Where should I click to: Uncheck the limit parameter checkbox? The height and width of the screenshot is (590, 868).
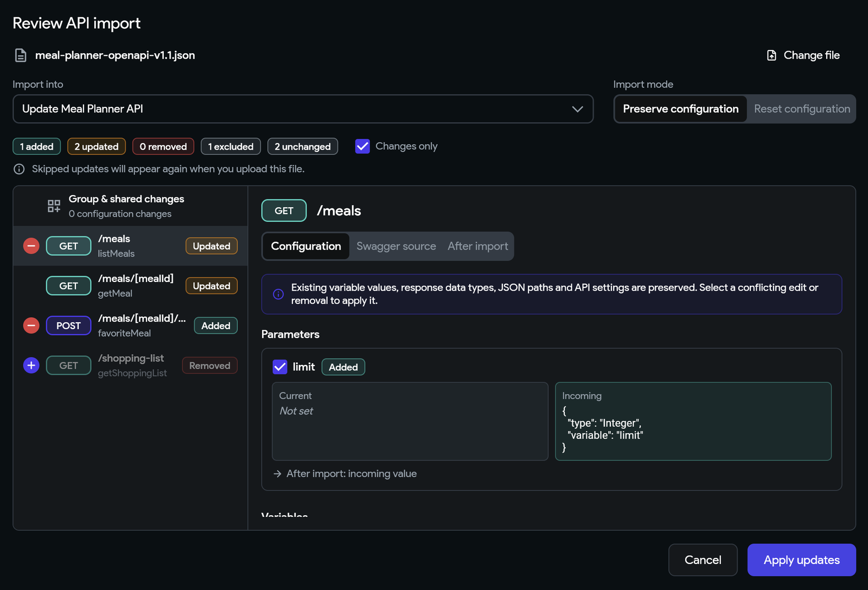tap(280, 367)
